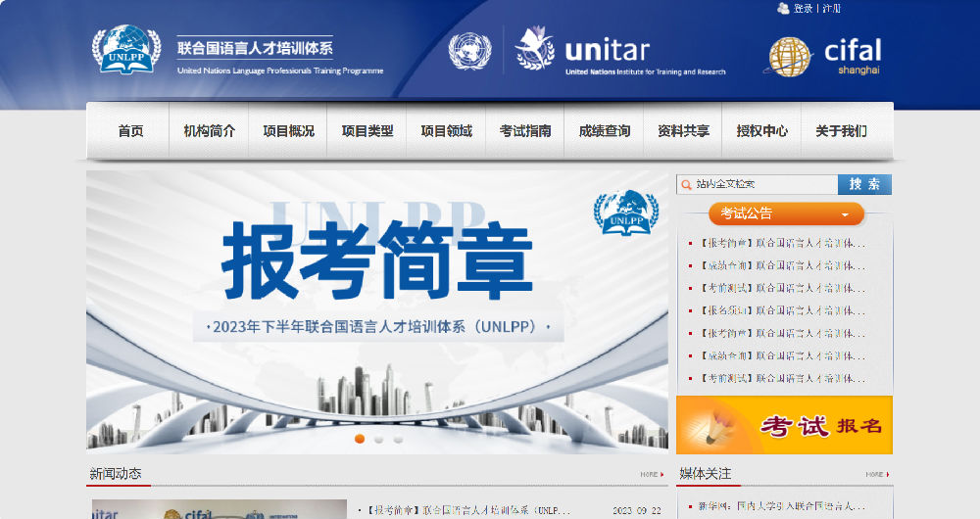Image resolution: width=980 pixels, height=519 pixels.
Task: Open the 项目概况 menu item
Action: tap(288, 131)
